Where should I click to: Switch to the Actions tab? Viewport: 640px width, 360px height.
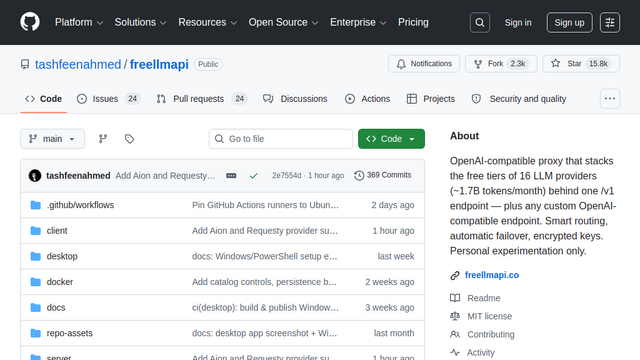point(367,99)
